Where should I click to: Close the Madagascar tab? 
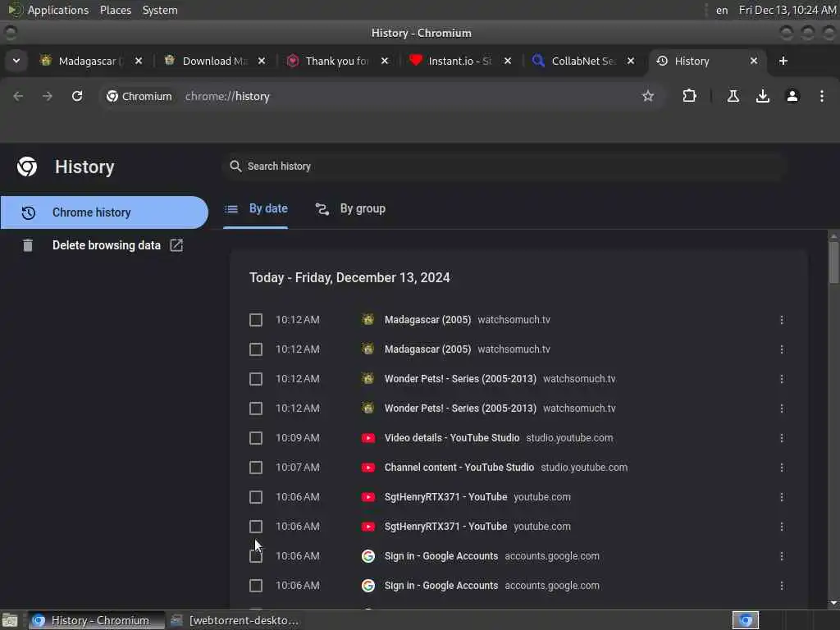[x=138, y=61]
